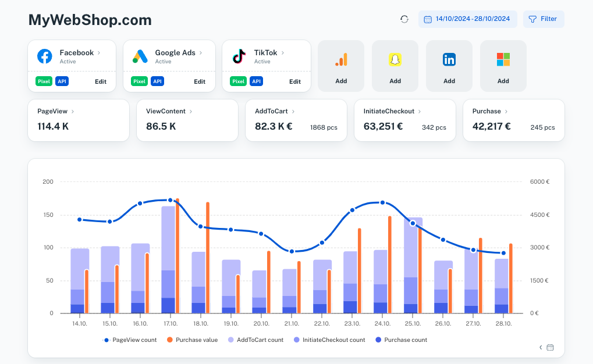Open the PageView metric card
Image resolution: width=593 pixels, height=364 pixels.
point(79,120)
